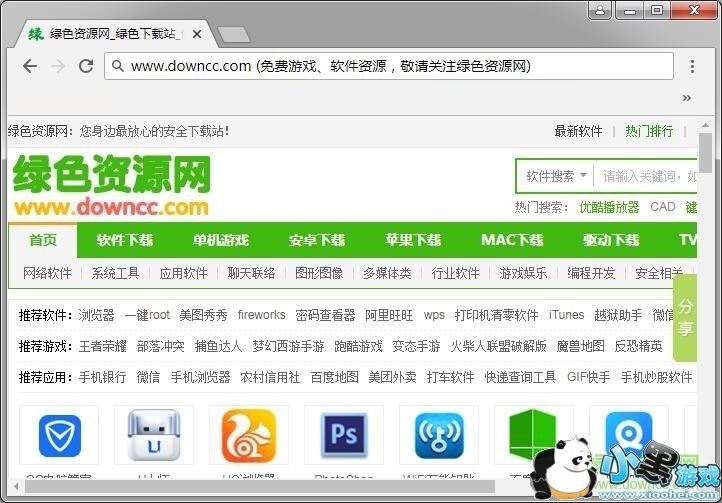This screenshot has height=503, width=722.
Task: Click the 最新软件 link
Action: tap(578, 131)
